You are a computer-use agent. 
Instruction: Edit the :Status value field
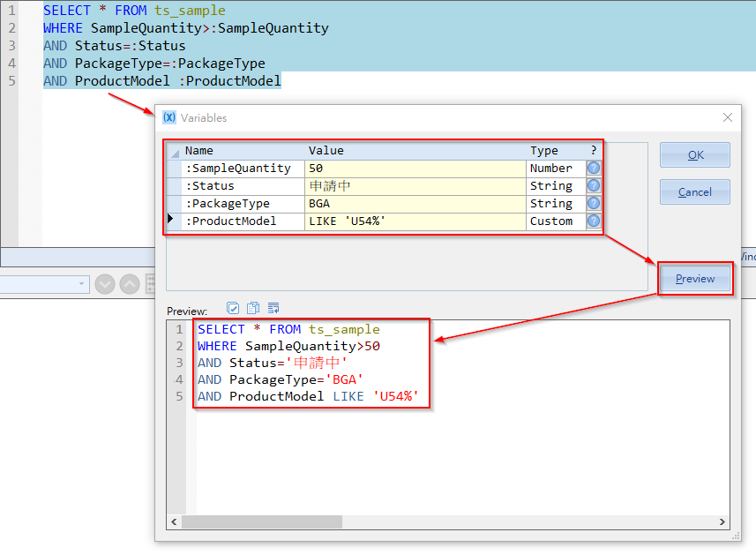(x=415, y=185)
